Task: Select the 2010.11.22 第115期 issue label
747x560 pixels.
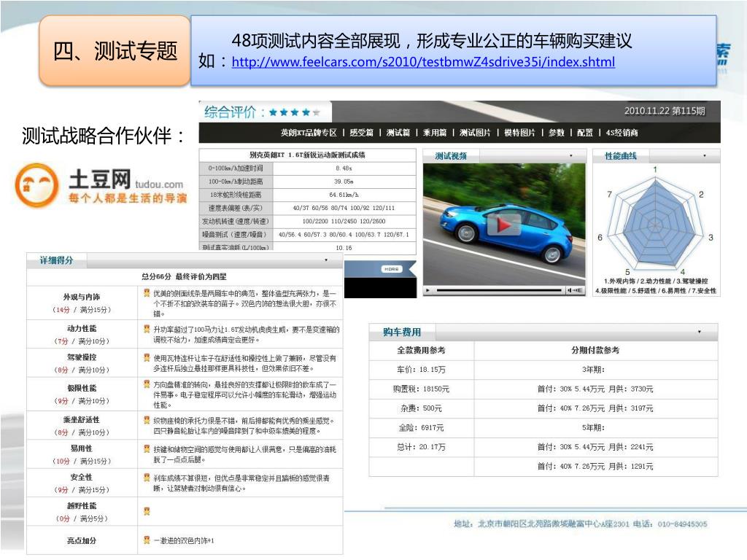Action: coord(665,111)
